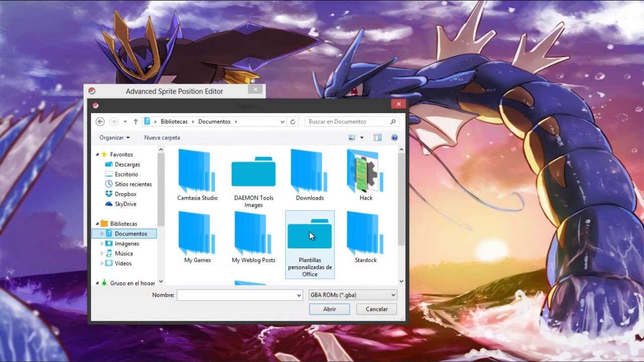Open the address bar history dropdown
This screenshot has height=362, width=644.
click(282, 122)
